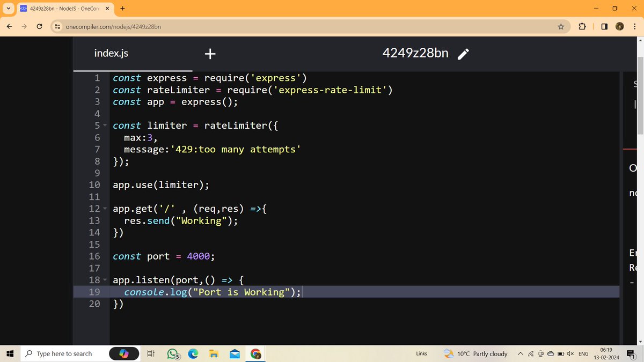
Task: Switch the ENG input language indicator
Action: 583,354
